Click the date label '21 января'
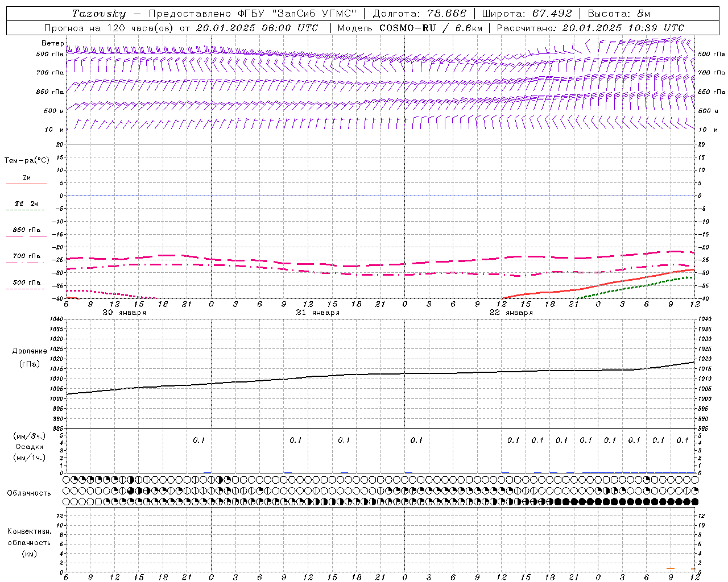Screen dimensions: 728x582 pos(317,313)
